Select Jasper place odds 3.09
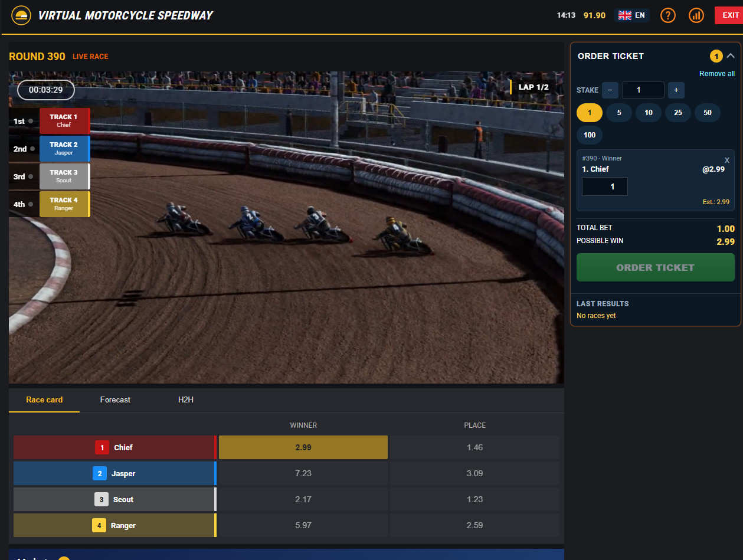Viewport: 743px width, 560px height. click(474, 473)
